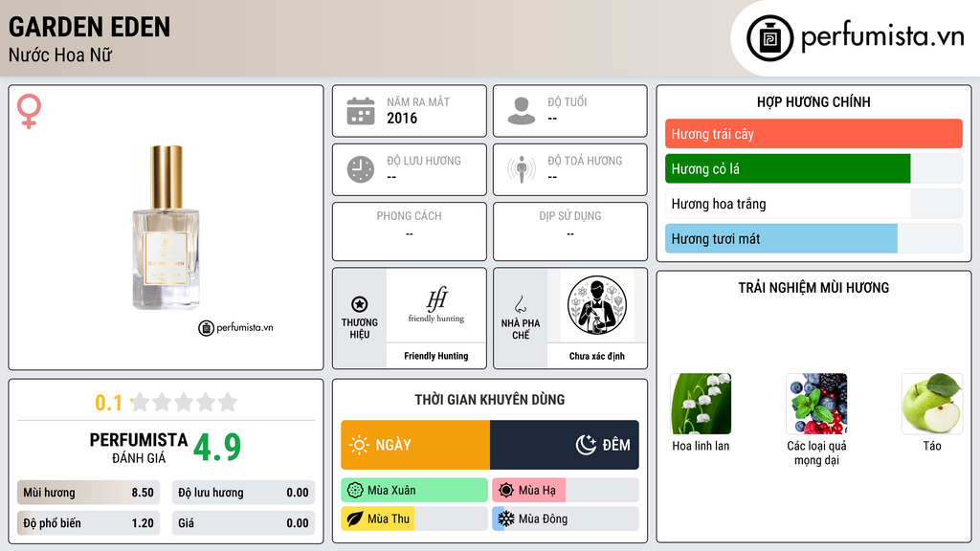This screenshot has width=980, height=551.
Task: Click the clock icon beside Độ lưu hương
Action: (x=361, y=169)
